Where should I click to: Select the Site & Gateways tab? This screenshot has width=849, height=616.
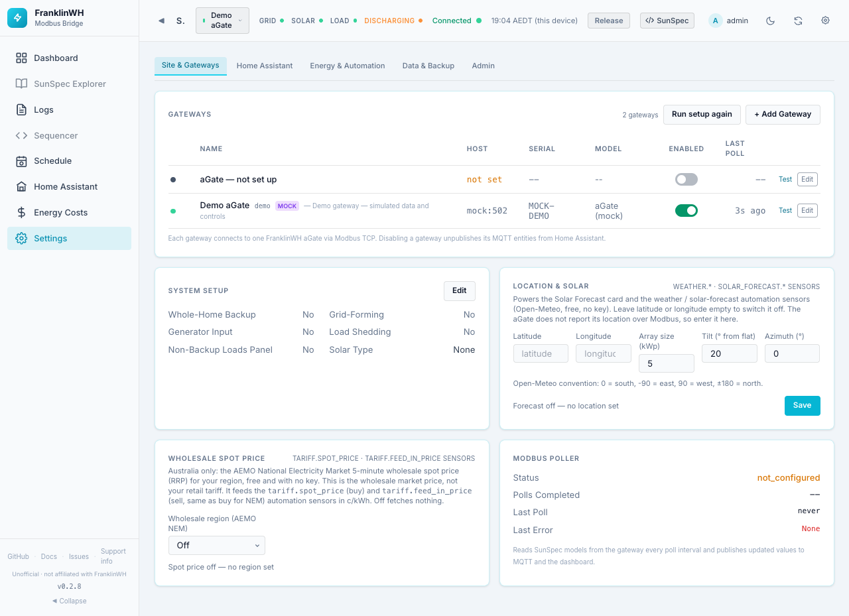(190, 66)
